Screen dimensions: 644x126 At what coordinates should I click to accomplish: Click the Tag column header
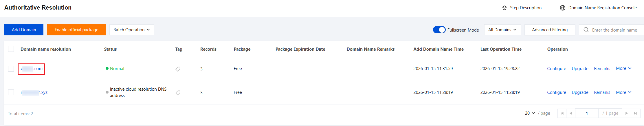tap(179, 49)
